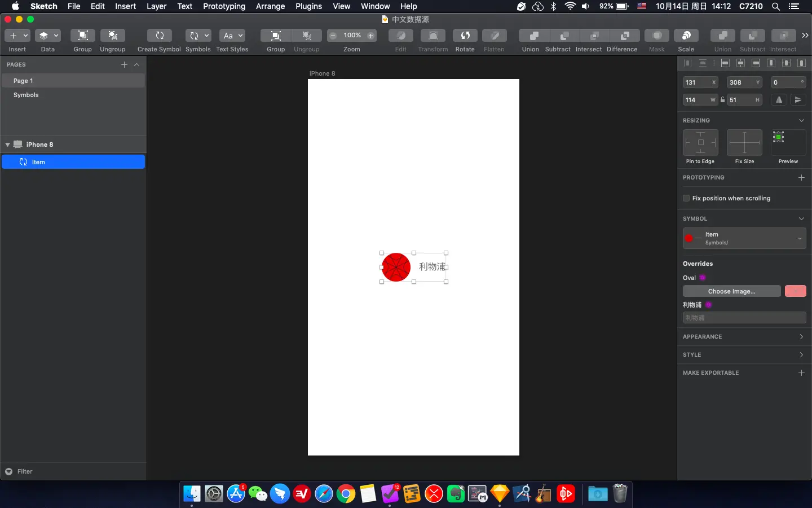Open the Arrange menu
812x508 pixels.
(270, 6)
